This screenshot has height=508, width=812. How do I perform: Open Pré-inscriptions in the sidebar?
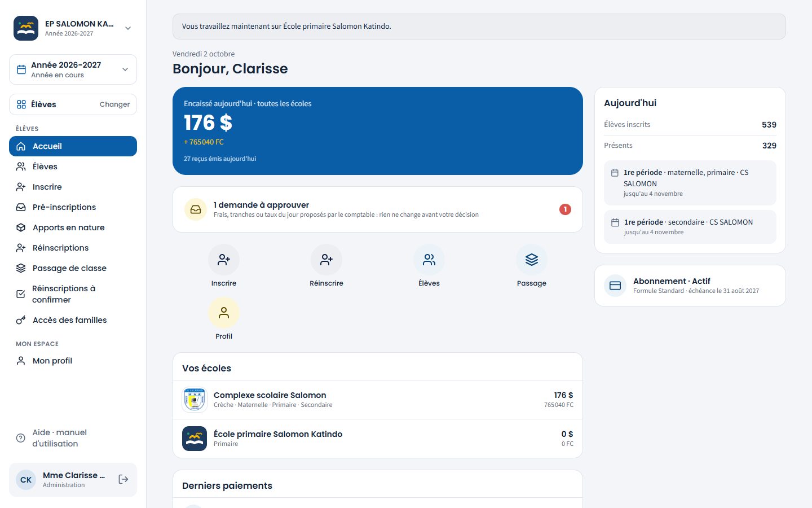(73, 207)
